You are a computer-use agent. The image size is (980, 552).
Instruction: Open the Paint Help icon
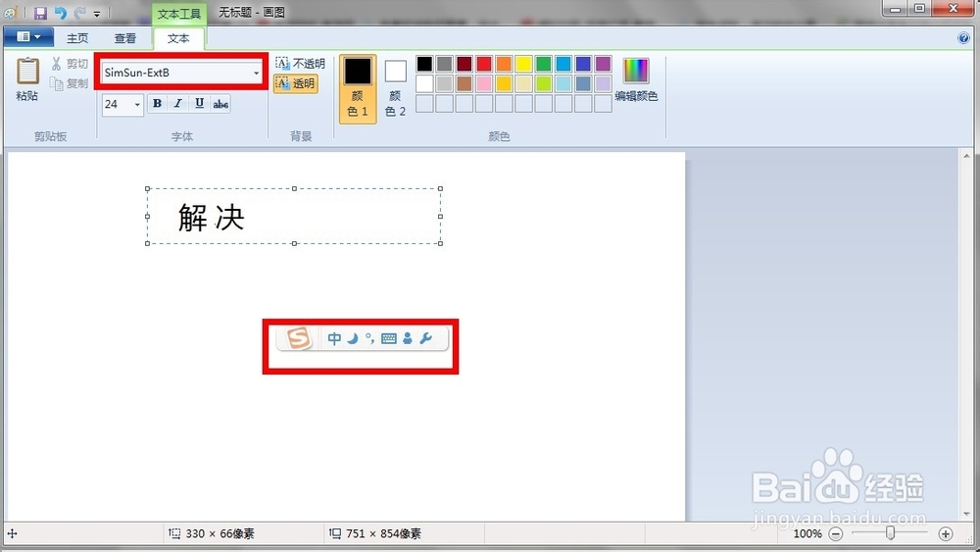click(963, 37)
